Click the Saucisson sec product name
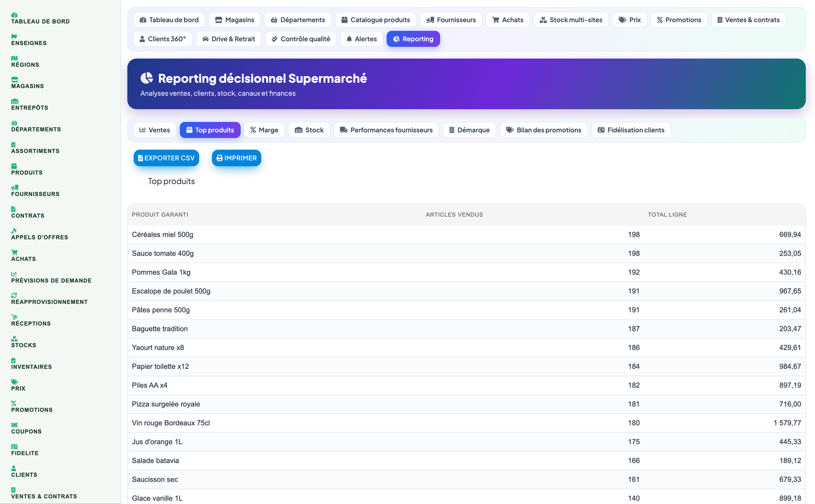 click(x=155, y=480)
